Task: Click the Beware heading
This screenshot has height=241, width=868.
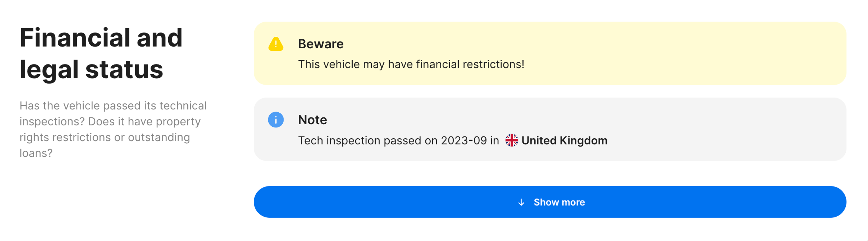Action: (x=321, y=44)
